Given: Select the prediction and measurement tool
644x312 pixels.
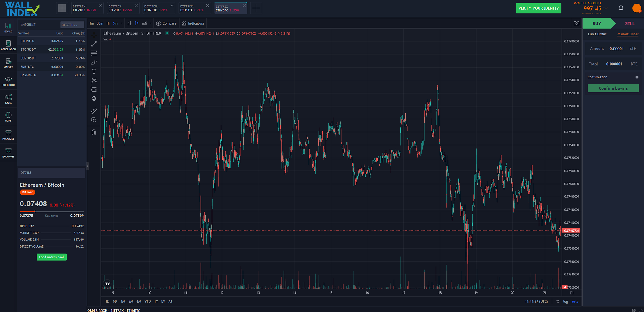Looking at the screenshot, I should pyautogui.click(x=94, y=89).
